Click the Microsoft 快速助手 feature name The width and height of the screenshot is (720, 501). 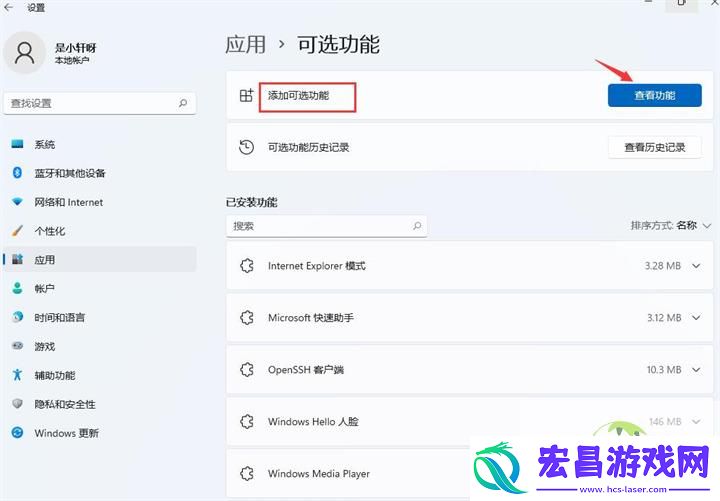311,318
